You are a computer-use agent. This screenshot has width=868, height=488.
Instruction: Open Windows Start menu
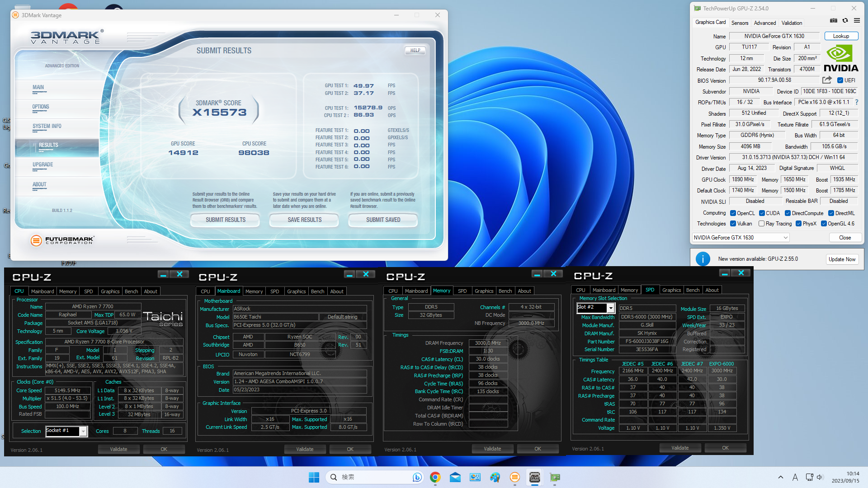pyautogui.click(x=314, y=477)
